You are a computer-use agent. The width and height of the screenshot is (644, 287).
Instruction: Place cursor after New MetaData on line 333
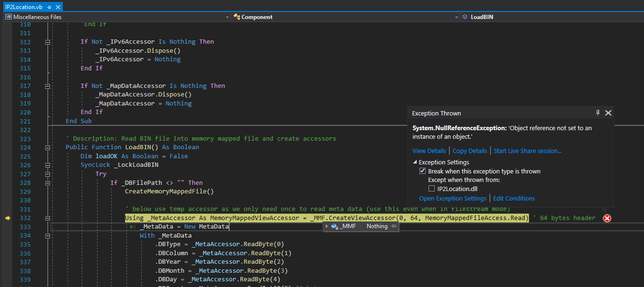pos(229,227)
